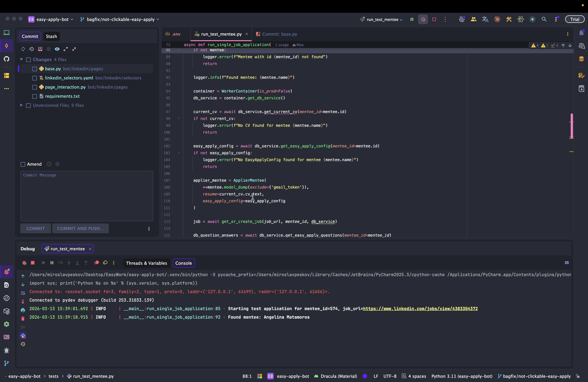Switch to the Threads & Variables tab
Screen dimensions: 588x382
pyautogui.click(x=146, y=263)
